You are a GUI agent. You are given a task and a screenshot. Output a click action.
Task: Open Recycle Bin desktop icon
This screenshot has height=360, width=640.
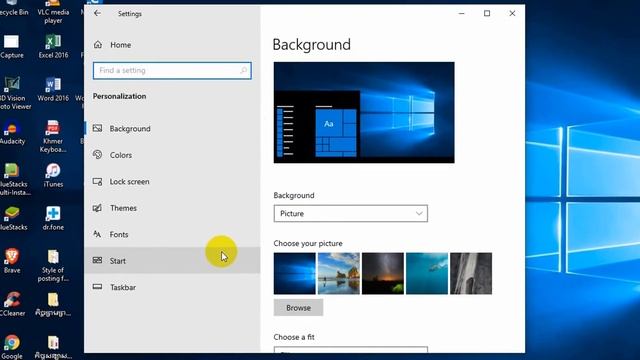click(12, 8)
